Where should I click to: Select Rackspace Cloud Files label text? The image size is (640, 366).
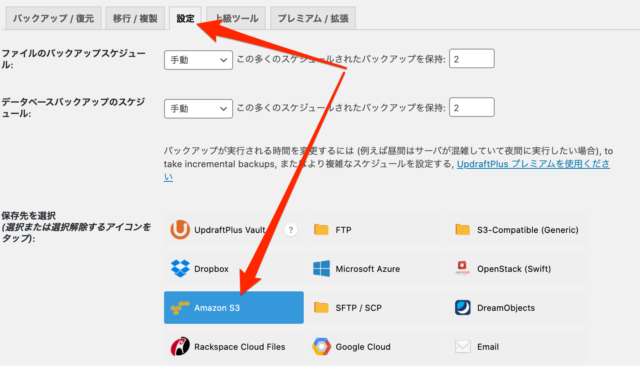[x=240, y=347]
